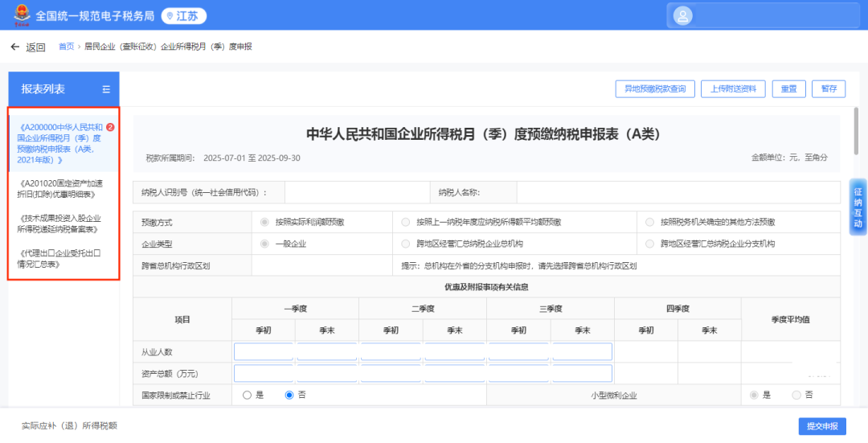
Task: Click the 首页 breadcrumb link
Action: [66, 47]
